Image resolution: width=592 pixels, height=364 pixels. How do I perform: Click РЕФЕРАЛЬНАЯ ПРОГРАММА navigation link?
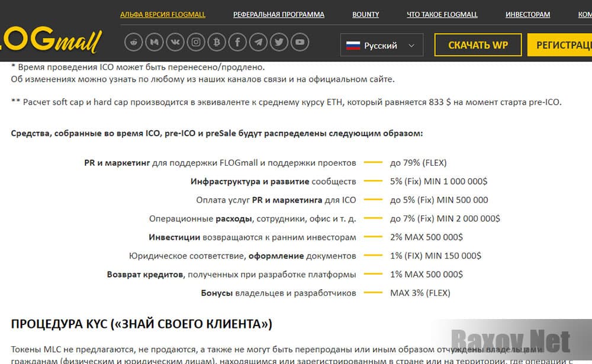(x=278, y=14)
